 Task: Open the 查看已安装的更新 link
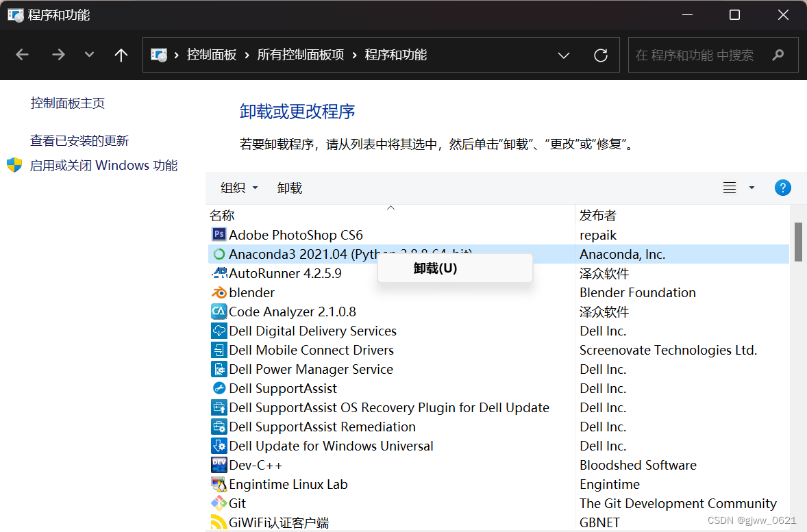pos(79,140)
